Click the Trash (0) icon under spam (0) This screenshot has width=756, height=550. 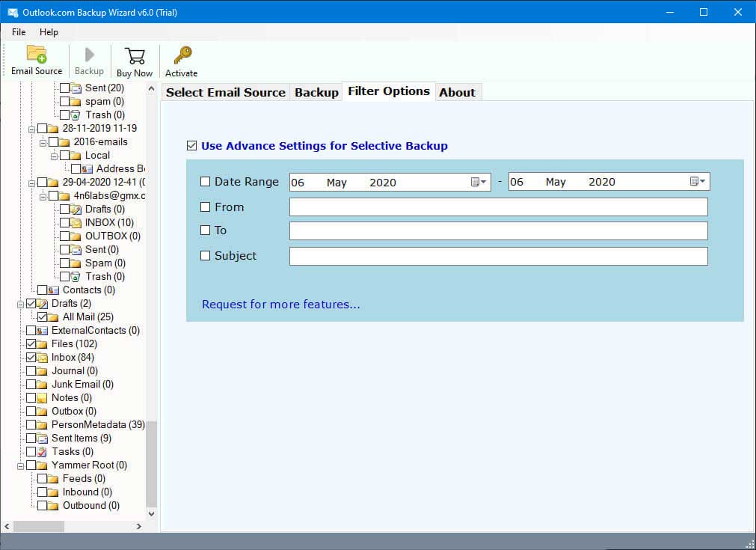[x=76, y=114]
